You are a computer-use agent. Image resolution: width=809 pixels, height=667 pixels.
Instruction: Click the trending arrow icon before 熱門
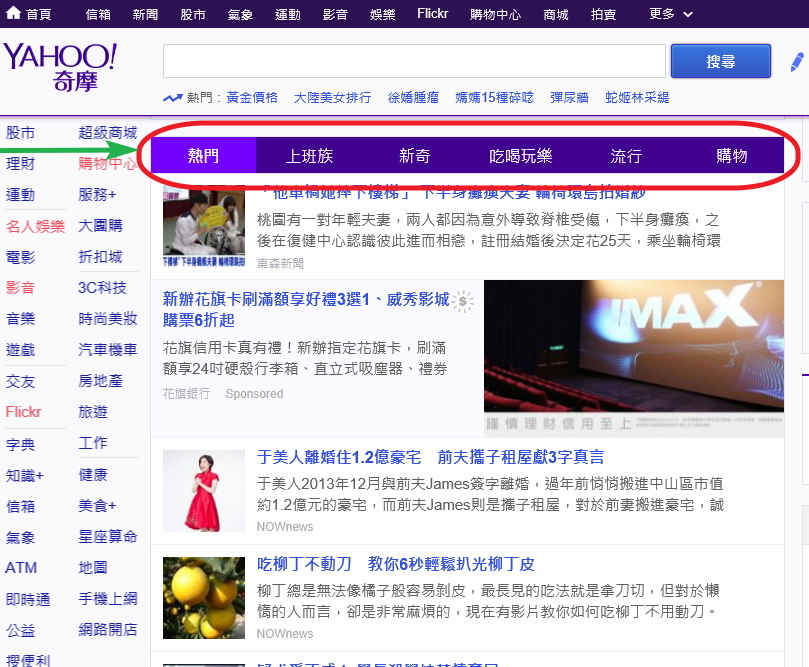tap(173, 97)
